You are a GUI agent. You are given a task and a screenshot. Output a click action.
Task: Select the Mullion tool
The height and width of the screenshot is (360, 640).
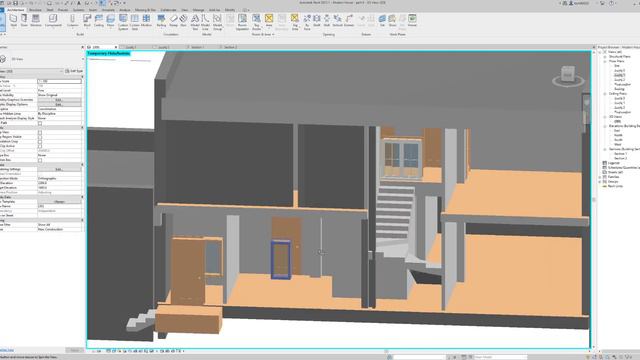(146, 20)
